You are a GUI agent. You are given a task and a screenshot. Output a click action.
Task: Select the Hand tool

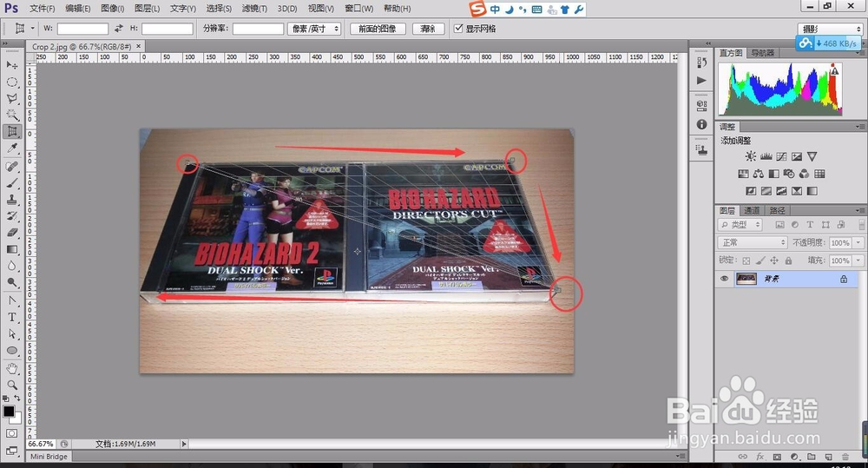pyautogui.click(x=11, y=368)
